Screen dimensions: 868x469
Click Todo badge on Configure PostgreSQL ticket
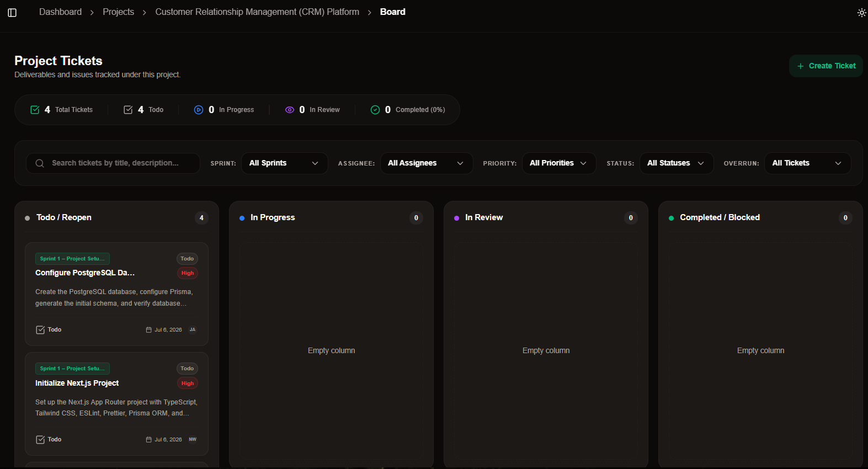[x=187, y=259]
